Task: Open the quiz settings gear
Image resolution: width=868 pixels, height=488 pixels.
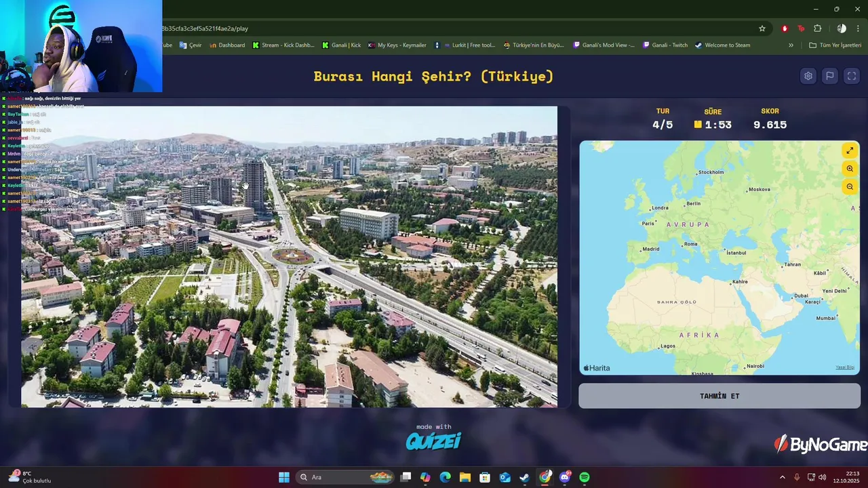Action: [808, 76]
